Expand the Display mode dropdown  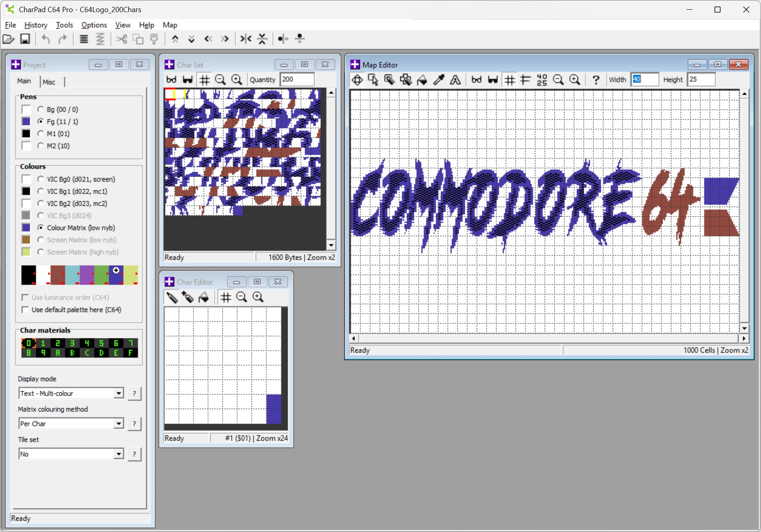(x=118, y=393)
